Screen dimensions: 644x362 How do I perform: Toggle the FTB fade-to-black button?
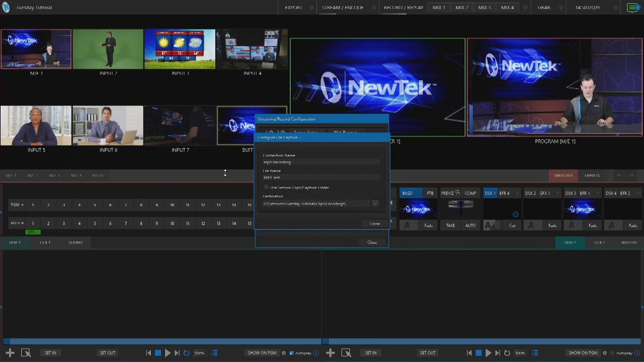coord(430,193)
